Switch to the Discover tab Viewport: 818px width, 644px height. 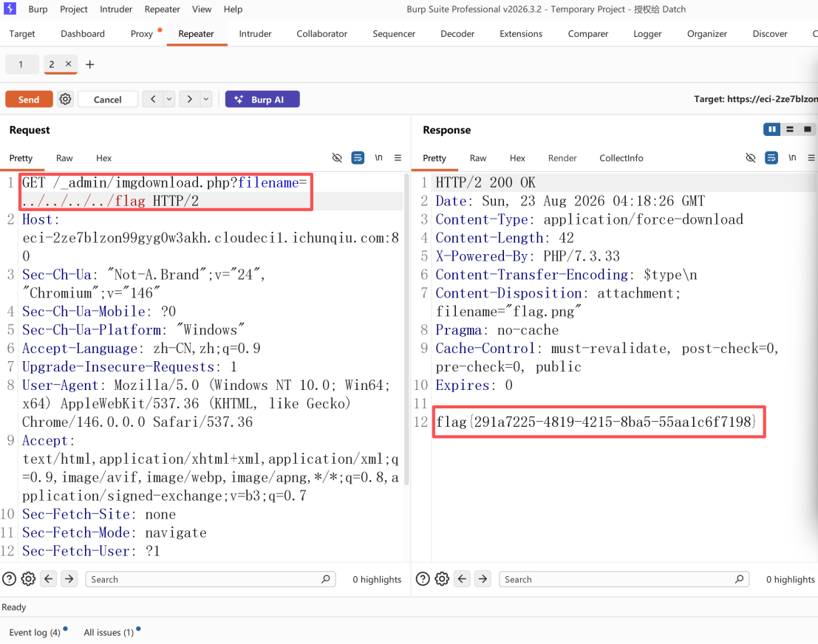[770, 33]
